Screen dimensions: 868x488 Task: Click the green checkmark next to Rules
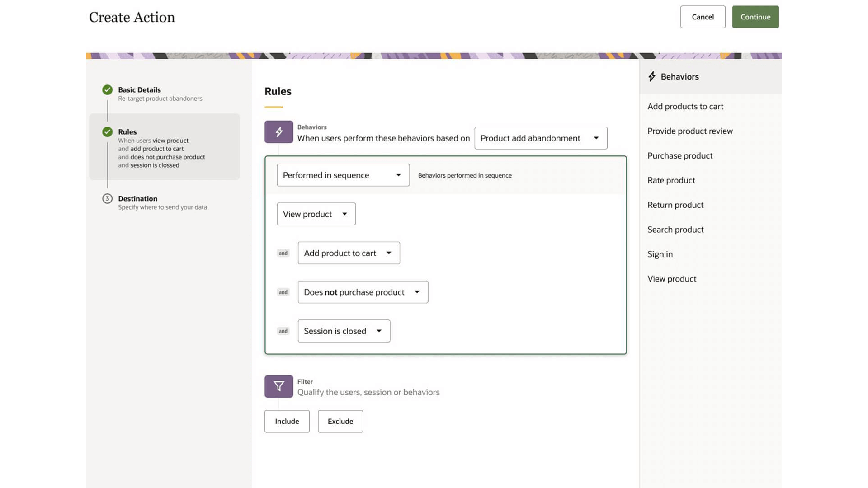107,132
